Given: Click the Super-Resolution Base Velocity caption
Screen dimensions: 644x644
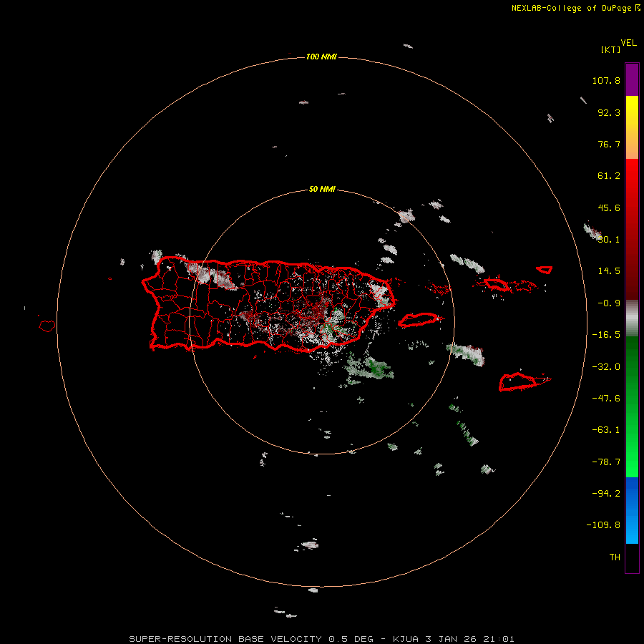Looking at the screenshot, I should [x=321, y=639].
